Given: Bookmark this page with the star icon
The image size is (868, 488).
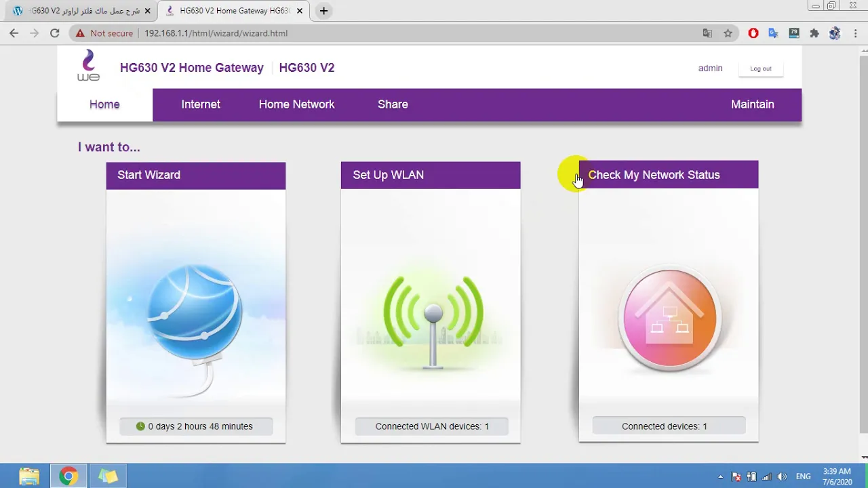Looking at the screenshot, I should (728, 33).
